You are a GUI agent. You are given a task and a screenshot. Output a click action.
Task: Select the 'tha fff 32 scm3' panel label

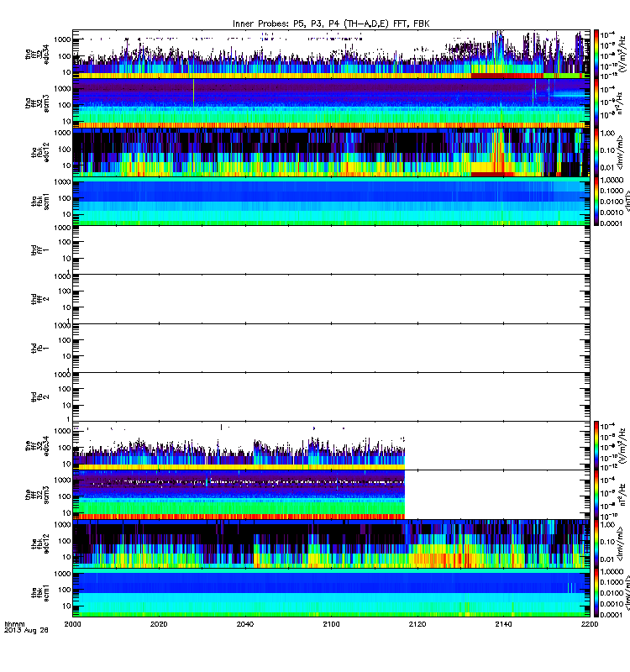tap(37, 103)
